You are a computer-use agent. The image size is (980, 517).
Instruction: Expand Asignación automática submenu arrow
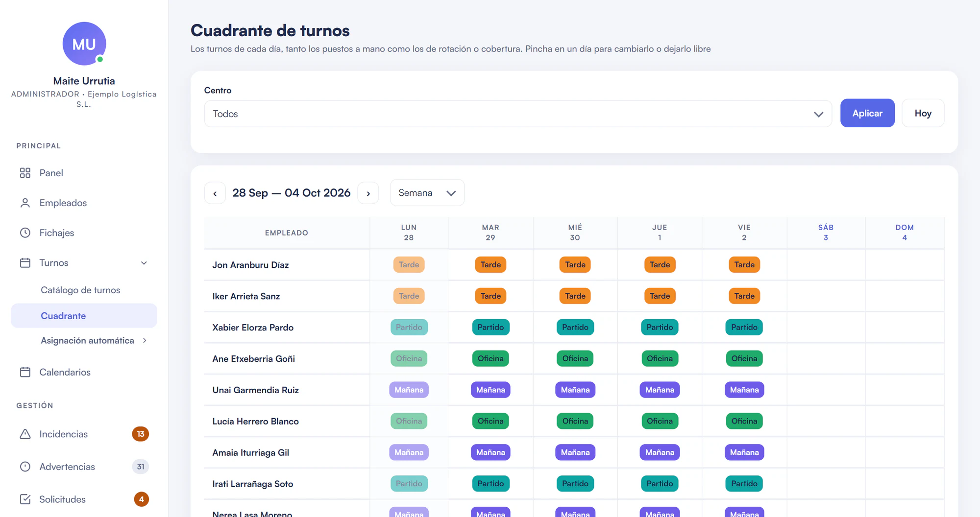[x=145, y=340]
